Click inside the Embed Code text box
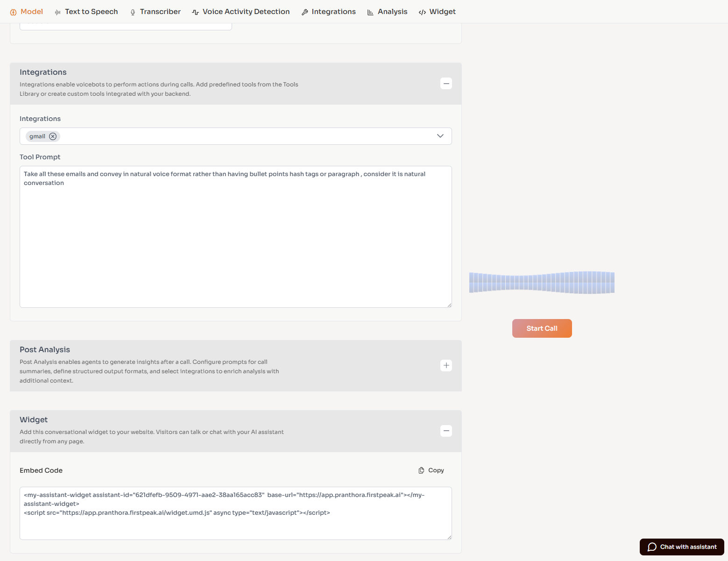The image size is (728, 561). click(x=235, y=513)
